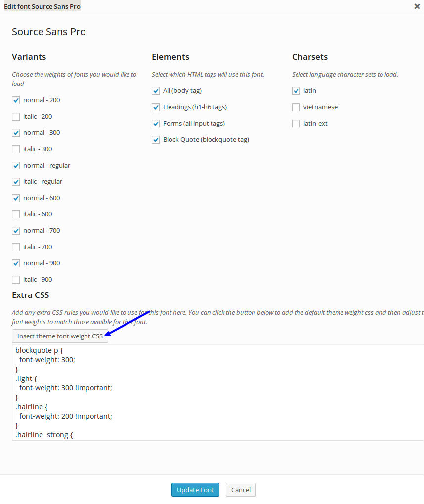Screen dimensions: 424x504
Task: Uncheck the normal - 300 variant
Action: click(16, 133)
